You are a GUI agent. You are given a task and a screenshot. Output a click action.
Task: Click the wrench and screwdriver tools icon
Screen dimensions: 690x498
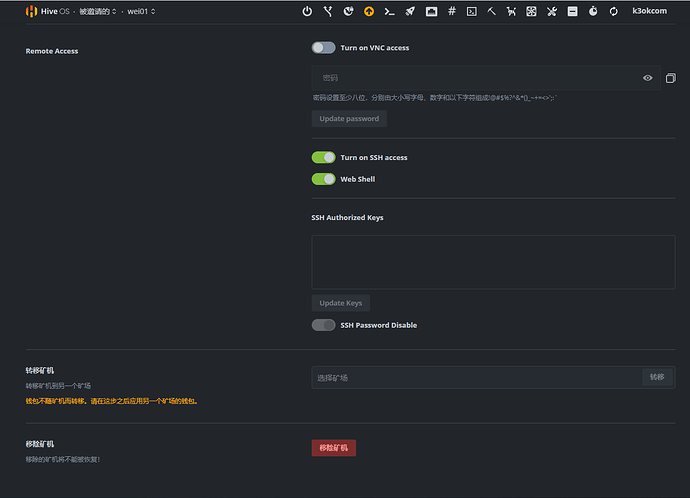click(x=552, y=11)
